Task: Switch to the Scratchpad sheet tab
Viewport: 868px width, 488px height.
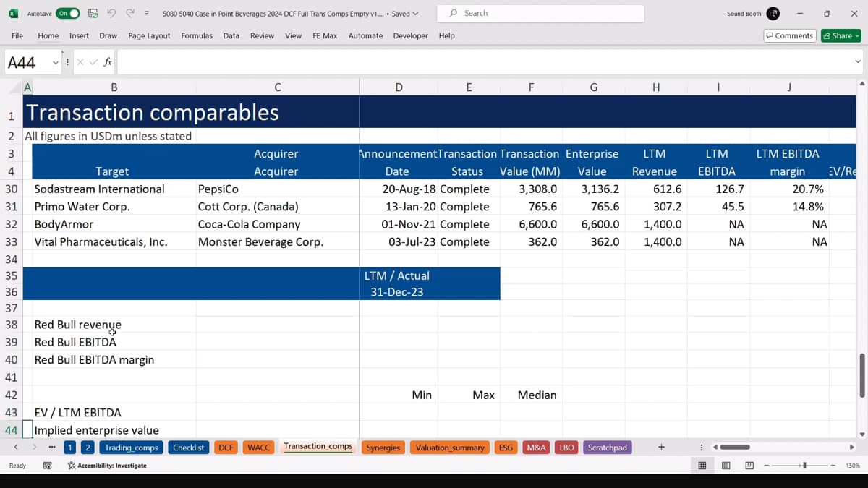Action: point(607,448)
